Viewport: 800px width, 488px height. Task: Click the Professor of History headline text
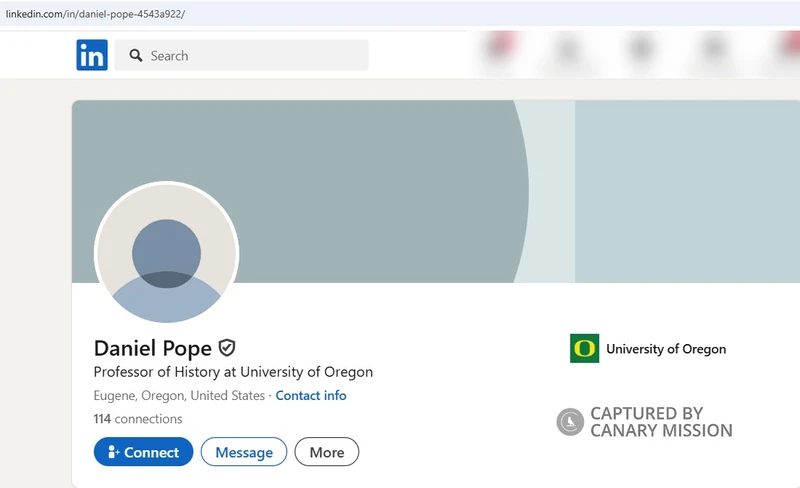click(x=233, y=372)
